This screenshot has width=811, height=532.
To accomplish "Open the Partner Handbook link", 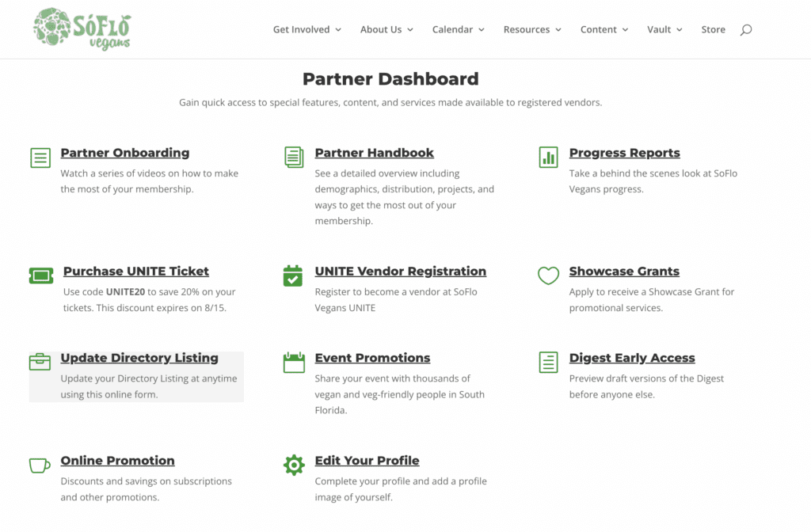I will [375, 153].
